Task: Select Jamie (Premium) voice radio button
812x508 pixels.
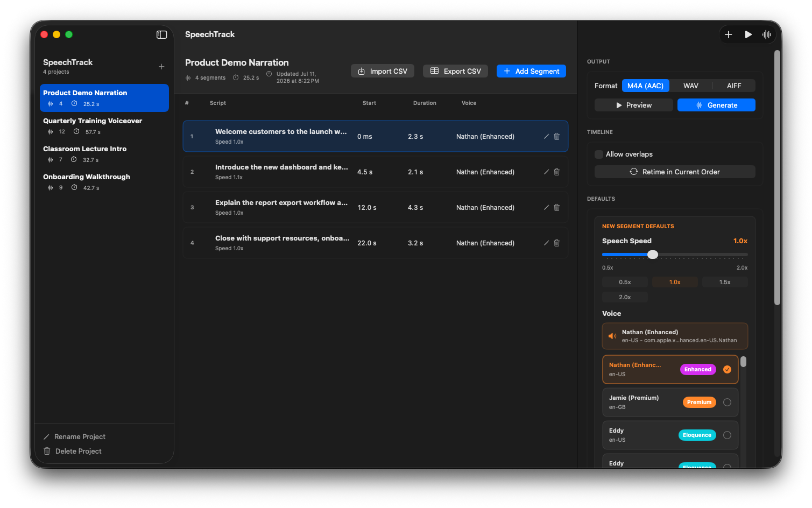Action: click(727, 403)
